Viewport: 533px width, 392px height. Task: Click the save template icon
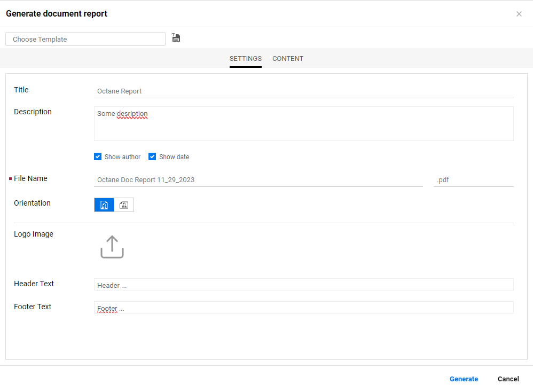176,38
